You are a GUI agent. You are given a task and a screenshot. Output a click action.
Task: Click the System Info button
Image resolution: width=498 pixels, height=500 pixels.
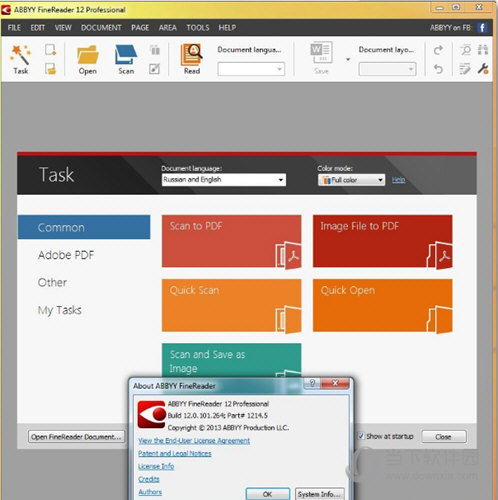tap(319, 494)
